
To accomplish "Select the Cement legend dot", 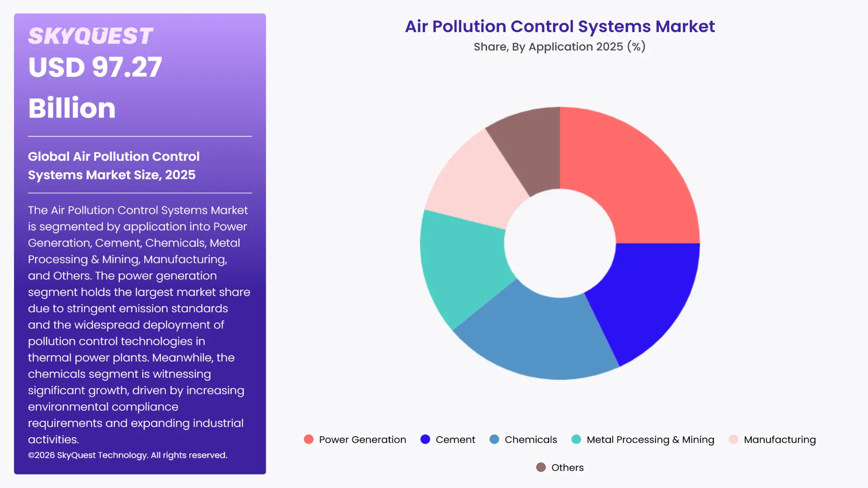I will [x=425, y=439].
